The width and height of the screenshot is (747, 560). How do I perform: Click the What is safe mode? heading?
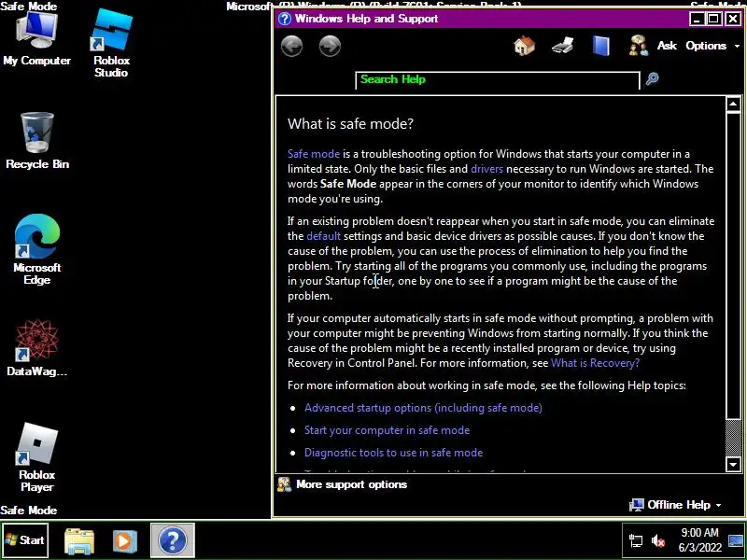coord(350,124)
